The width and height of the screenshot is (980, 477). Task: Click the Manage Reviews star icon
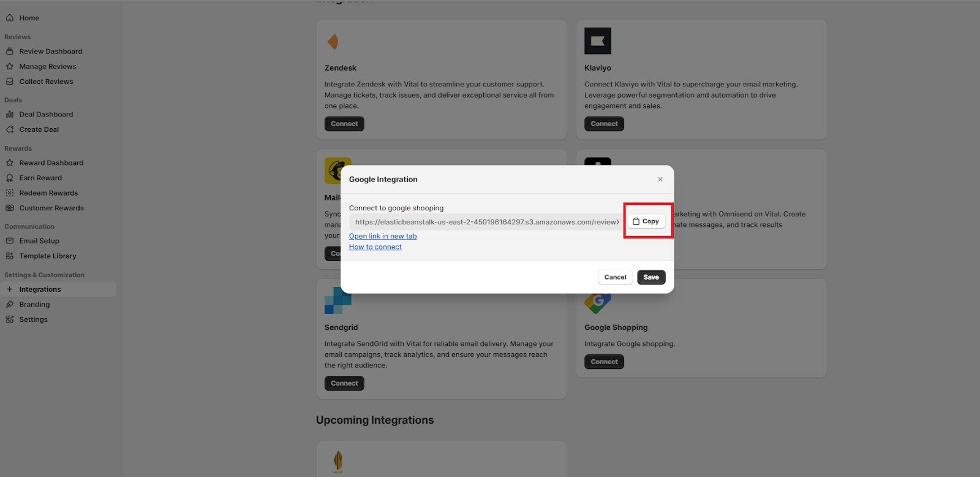point(10,66)
